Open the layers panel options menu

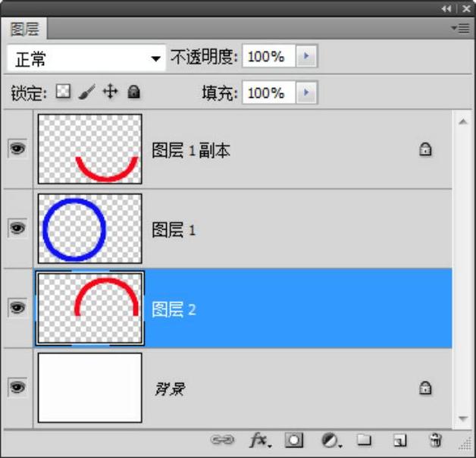click(x=460, y=28)
